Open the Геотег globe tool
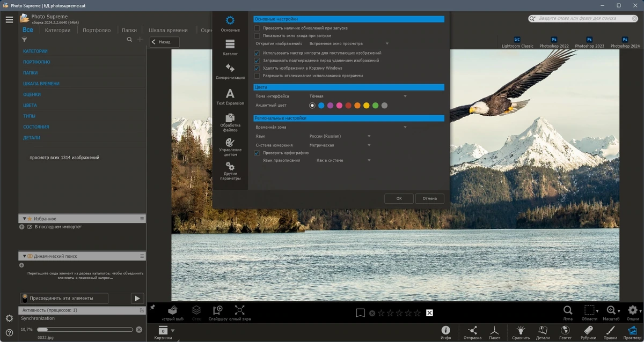This screenshot has height=342, width=644. click(x=565, y=332)
